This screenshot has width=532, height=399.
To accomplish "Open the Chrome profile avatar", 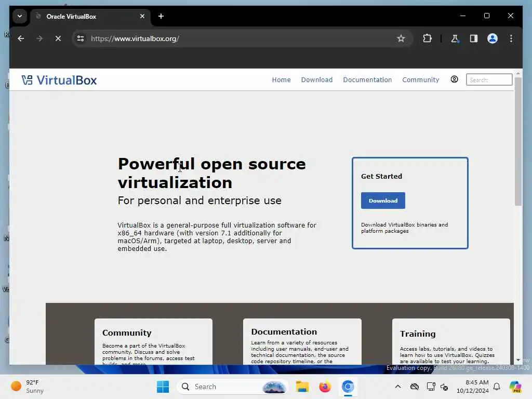I will pos(493,38).
